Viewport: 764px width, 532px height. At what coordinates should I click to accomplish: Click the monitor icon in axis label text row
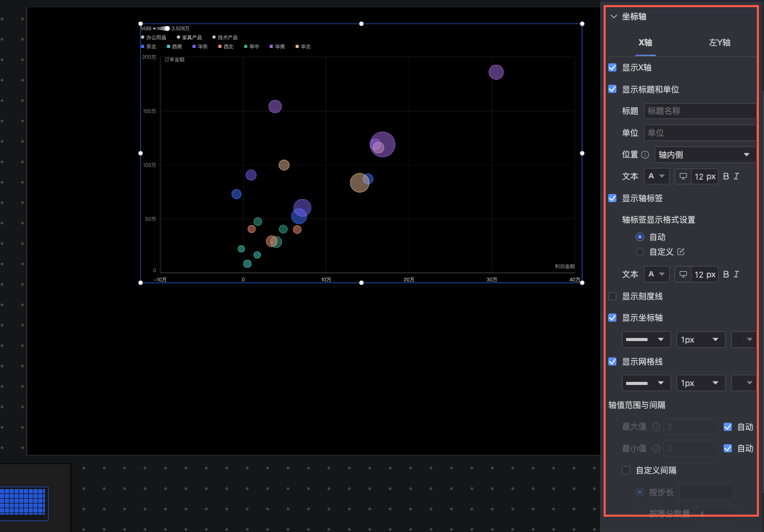683,274
